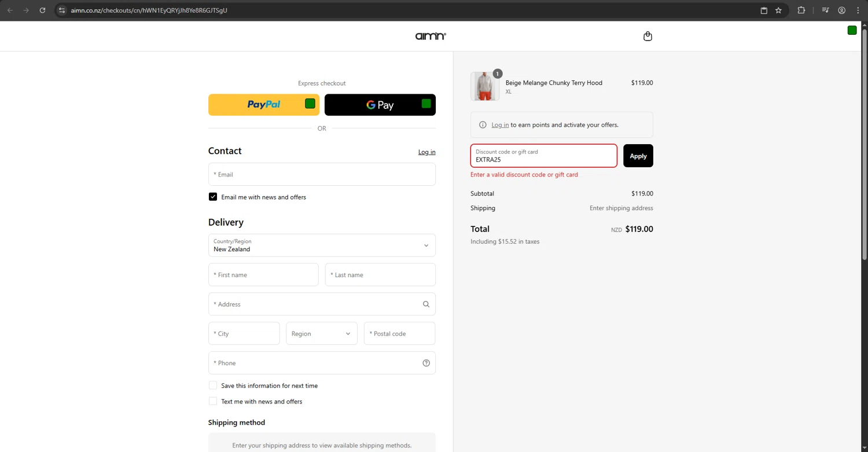Reload the checkout page
Image resolution: width=868 pixels, height=452 pixels.
click(42, 10)
